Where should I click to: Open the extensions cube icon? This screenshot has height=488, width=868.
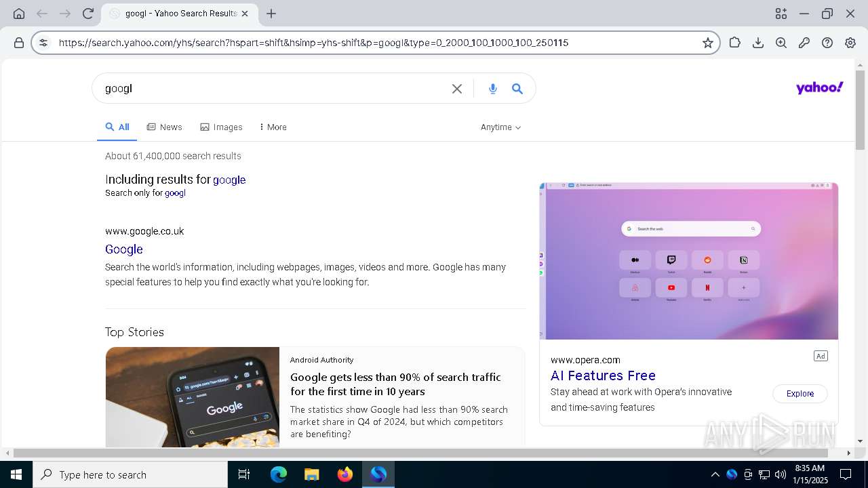point(735,43)
